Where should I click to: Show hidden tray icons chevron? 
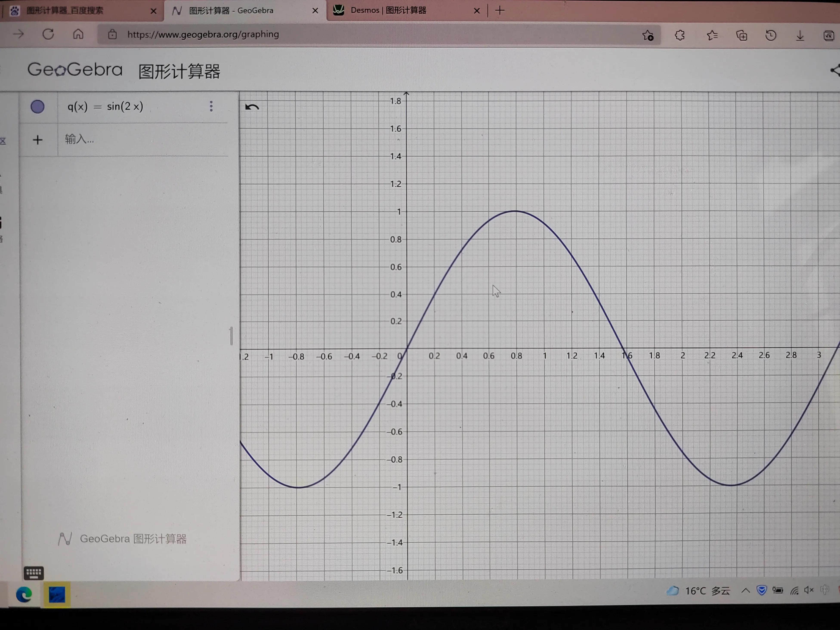click(746, 590)
